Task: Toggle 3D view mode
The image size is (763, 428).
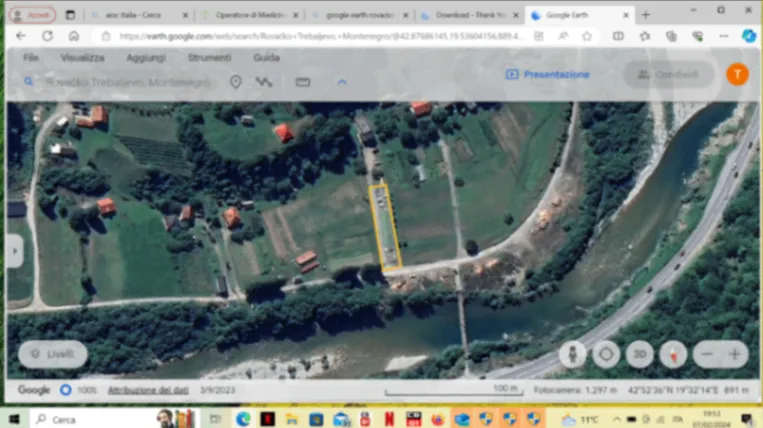Action: (639, 355)
